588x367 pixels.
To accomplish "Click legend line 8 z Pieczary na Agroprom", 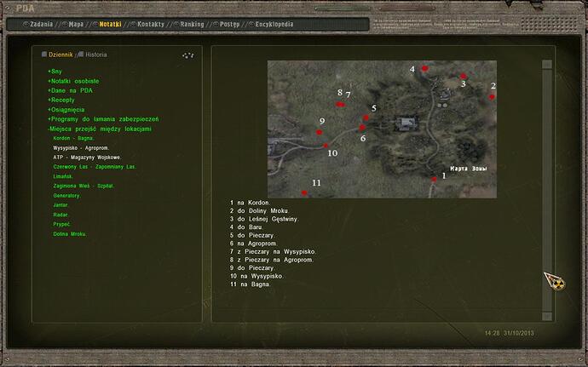I will [x=272, y=260].
